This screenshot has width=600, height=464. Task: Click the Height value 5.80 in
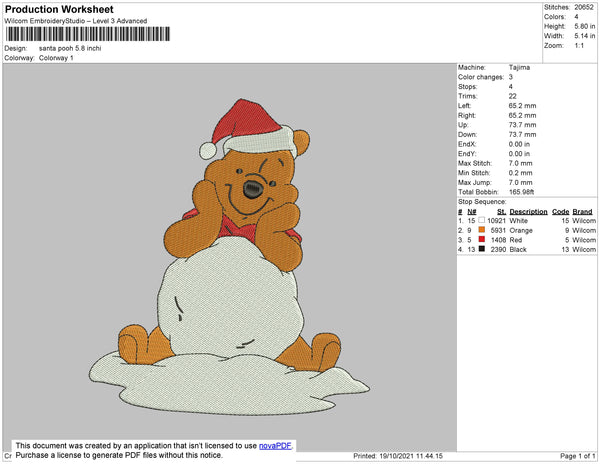(584, 26)
